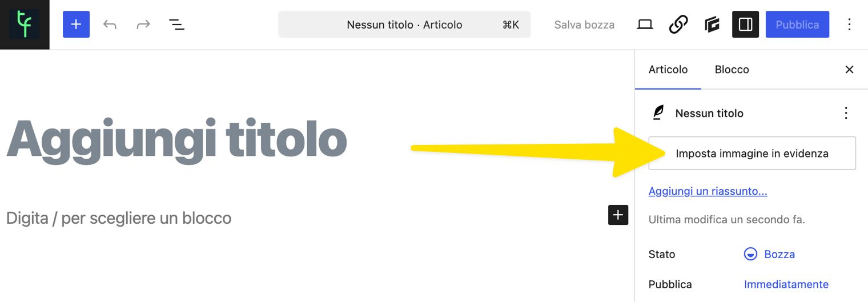Click the site logo icon
This screenshot has width=868, height=302.
[25, 25]
